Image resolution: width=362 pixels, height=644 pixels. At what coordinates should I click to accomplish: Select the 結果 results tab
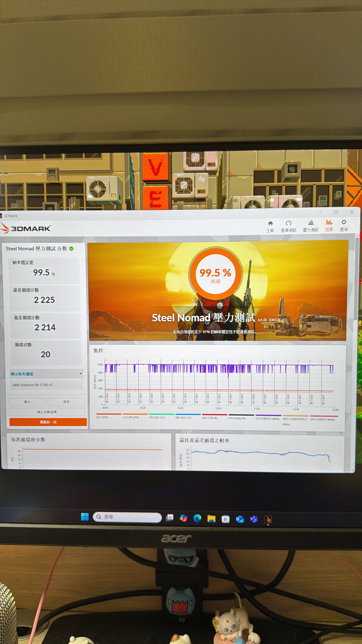329,226
